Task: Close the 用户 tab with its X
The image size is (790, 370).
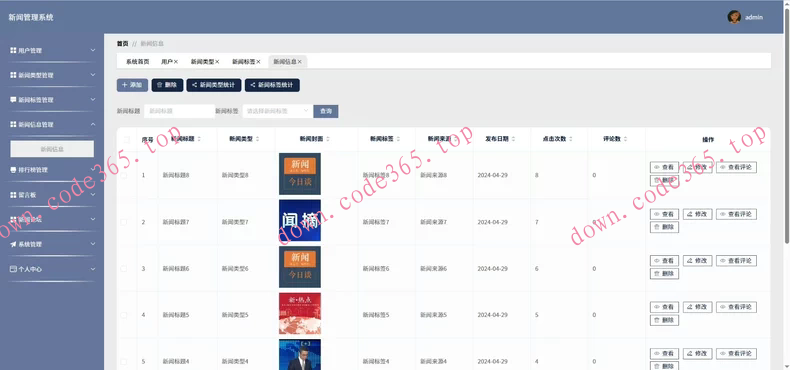Action: (176, 61)
